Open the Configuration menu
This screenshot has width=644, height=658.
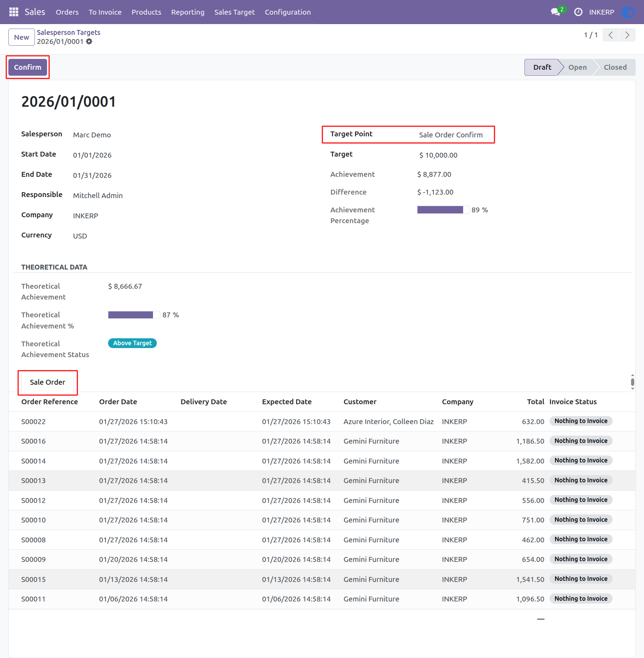click(x=287, y=12)
